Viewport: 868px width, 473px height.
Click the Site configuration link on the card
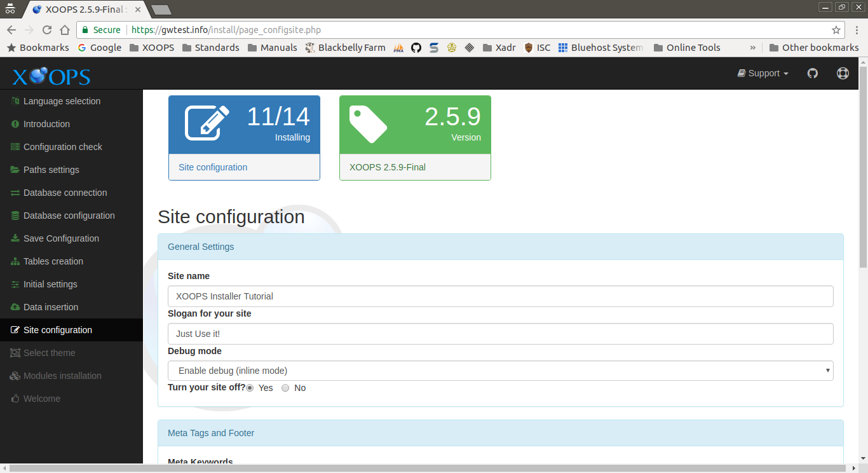213,167
